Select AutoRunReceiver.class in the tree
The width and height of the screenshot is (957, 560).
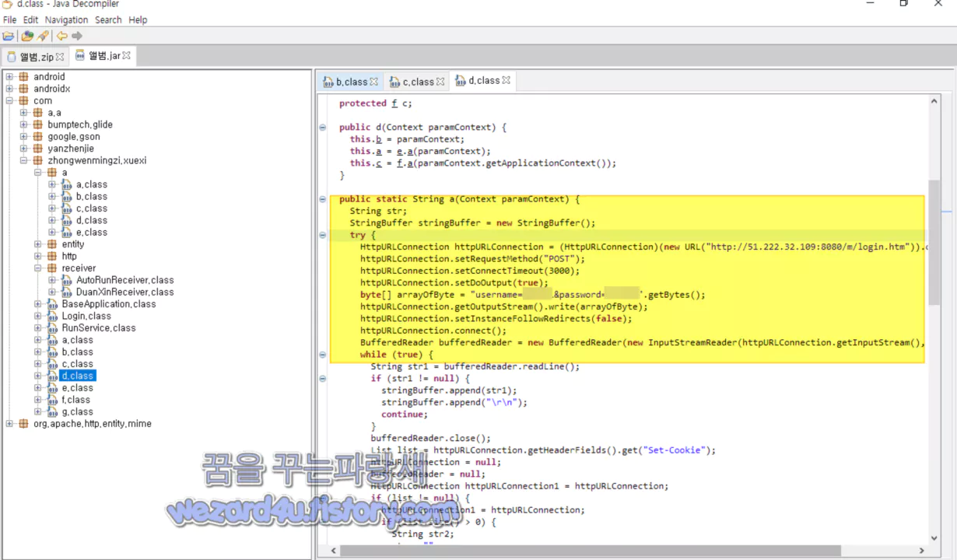pos(124,280)
